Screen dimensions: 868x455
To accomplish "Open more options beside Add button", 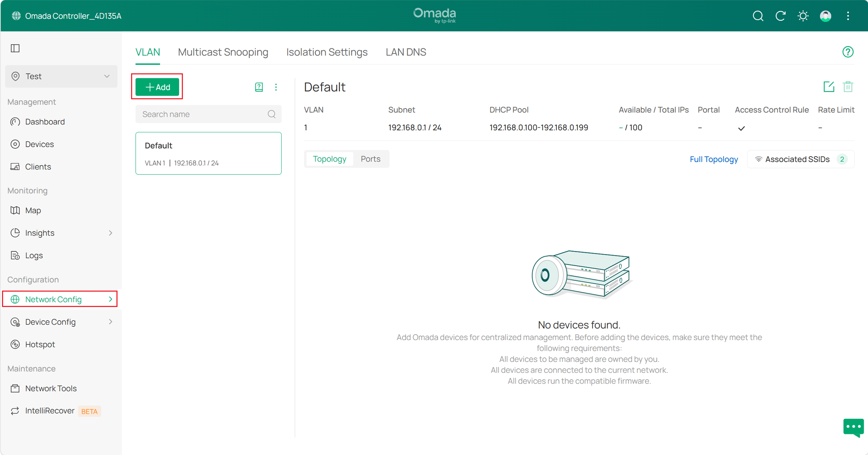I will coord(276,87).
